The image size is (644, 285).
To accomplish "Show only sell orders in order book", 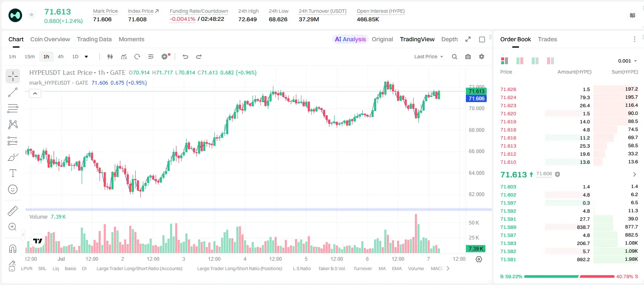I will 550,61.
